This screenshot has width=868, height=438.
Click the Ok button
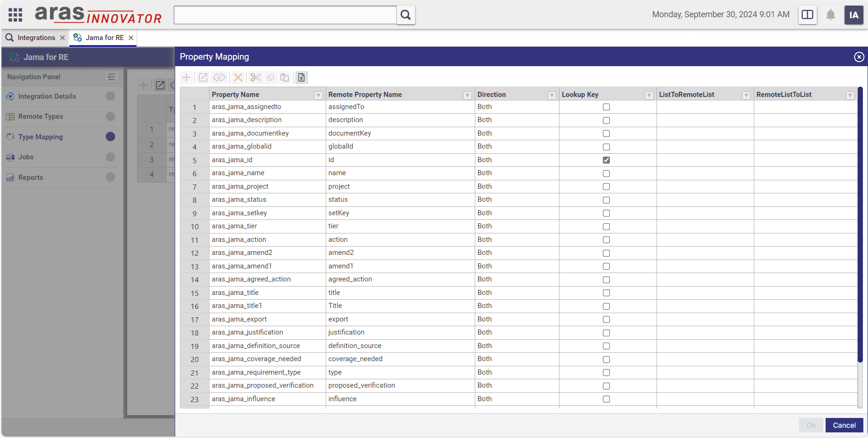click(x=811, y=425)
